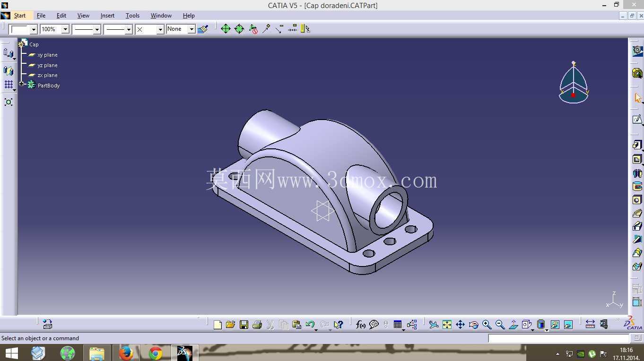This screenshot has height=361, width=644.
Task: Click the compass at top right of viewport
Action: (574, 83)
